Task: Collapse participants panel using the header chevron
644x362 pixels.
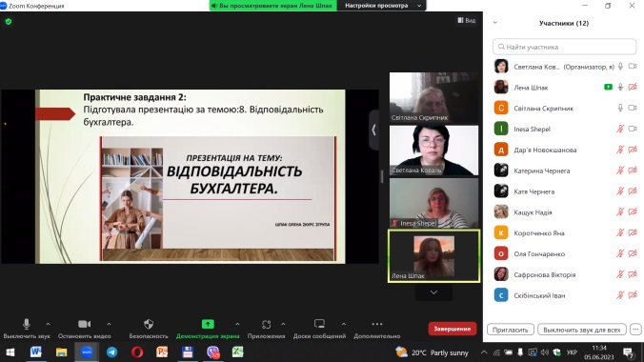Action: 495,23
